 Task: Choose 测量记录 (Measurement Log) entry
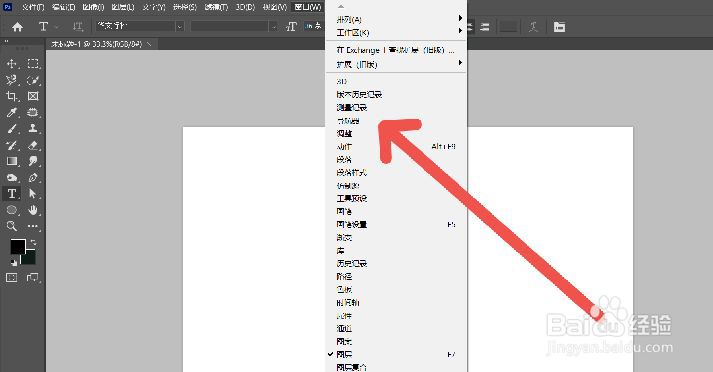tap(396, 107)
